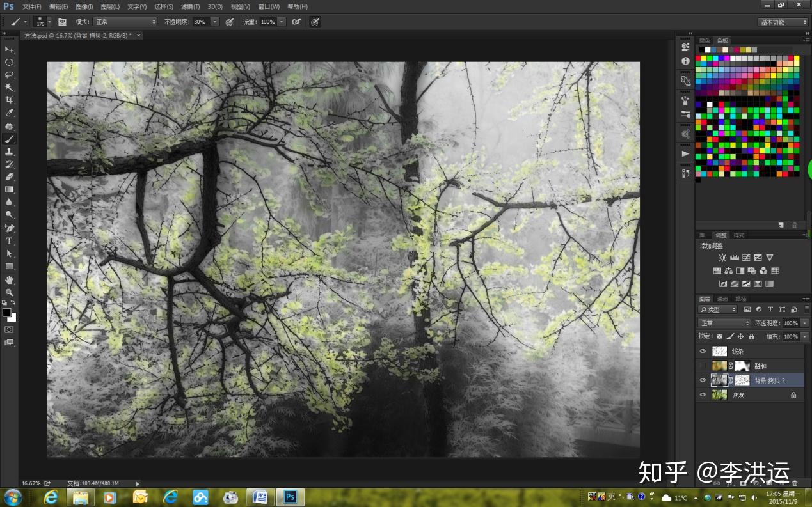
Task: Toggle lock layer position
Action: [x=741, y=336]
